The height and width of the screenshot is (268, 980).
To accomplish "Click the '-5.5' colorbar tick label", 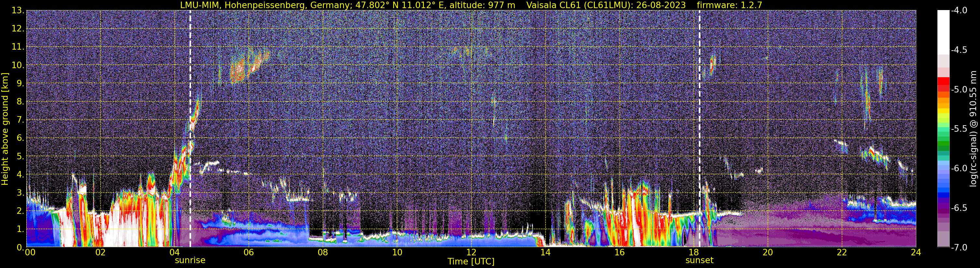I will pos(959,129).
